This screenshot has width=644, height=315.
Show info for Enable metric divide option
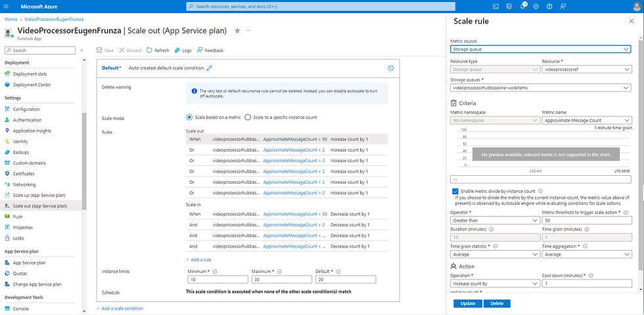(x=540, y=191)
